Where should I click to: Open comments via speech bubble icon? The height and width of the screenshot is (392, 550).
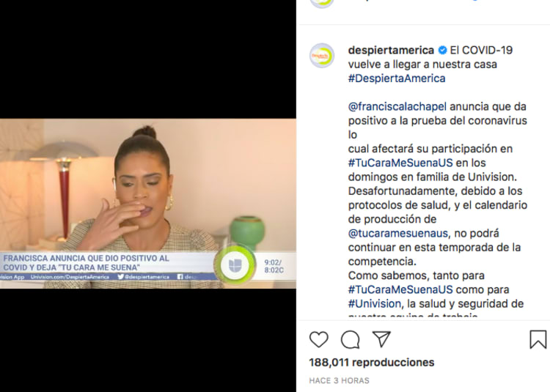350,339
